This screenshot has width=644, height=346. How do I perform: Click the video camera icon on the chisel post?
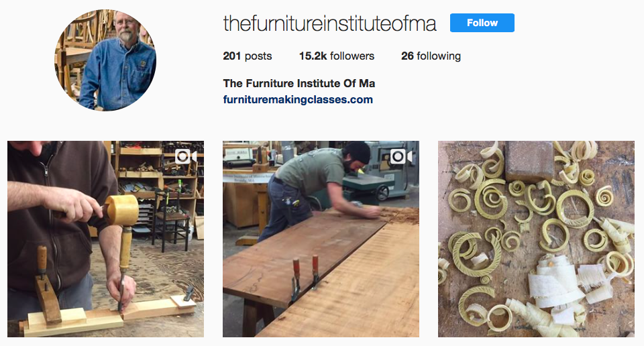[186, 156]
